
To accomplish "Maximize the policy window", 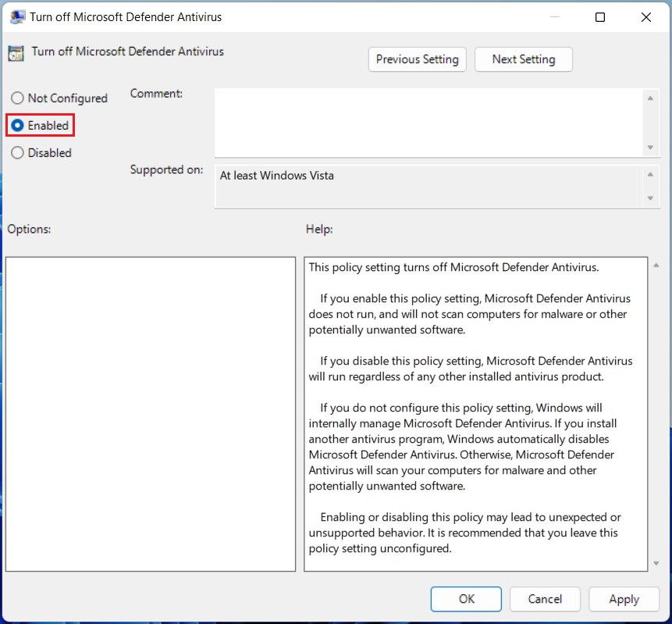I will (600, 17).
